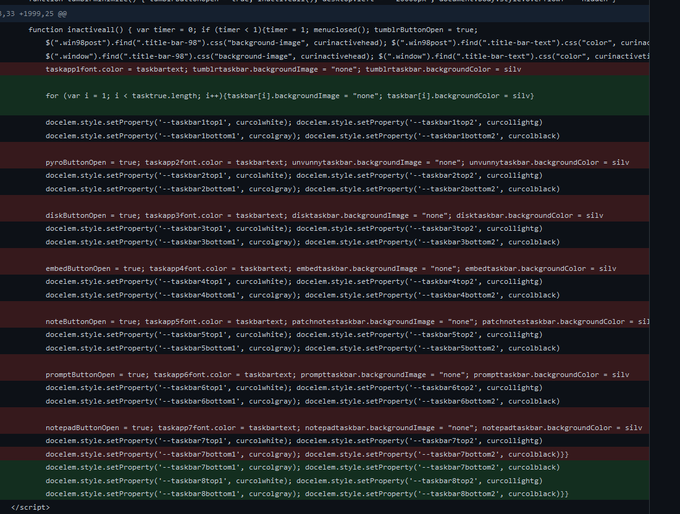Viewport: 680px width, 514px height.
Task: Click the "function inactiveall()" code line
Action: click(324, 30)
